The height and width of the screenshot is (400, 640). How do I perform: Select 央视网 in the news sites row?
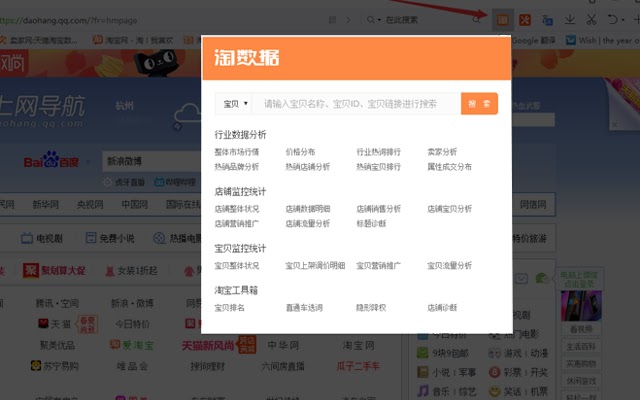[90, 204]
